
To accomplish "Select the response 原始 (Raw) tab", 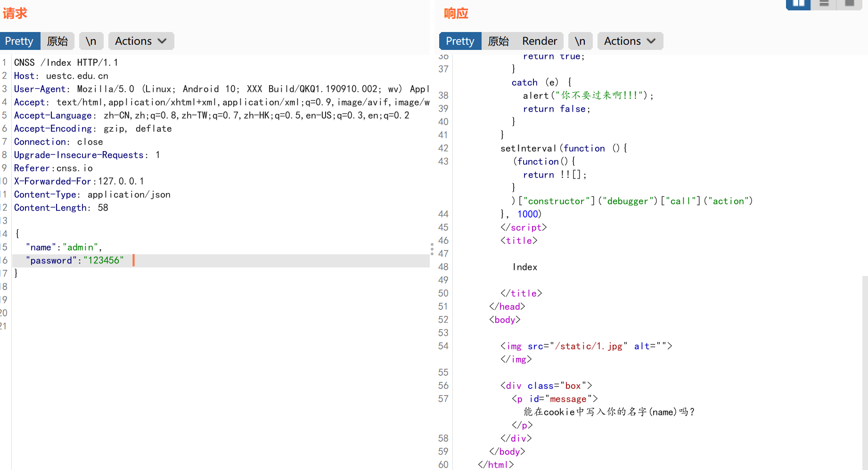I will [x=499, y=41].
